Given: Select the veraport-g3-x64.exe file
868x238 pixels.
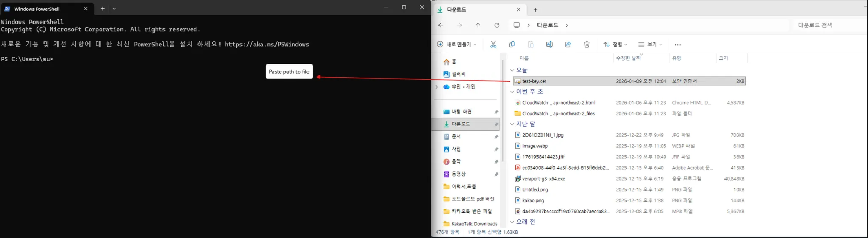Looking at the screenshot, I should (629, 179).
